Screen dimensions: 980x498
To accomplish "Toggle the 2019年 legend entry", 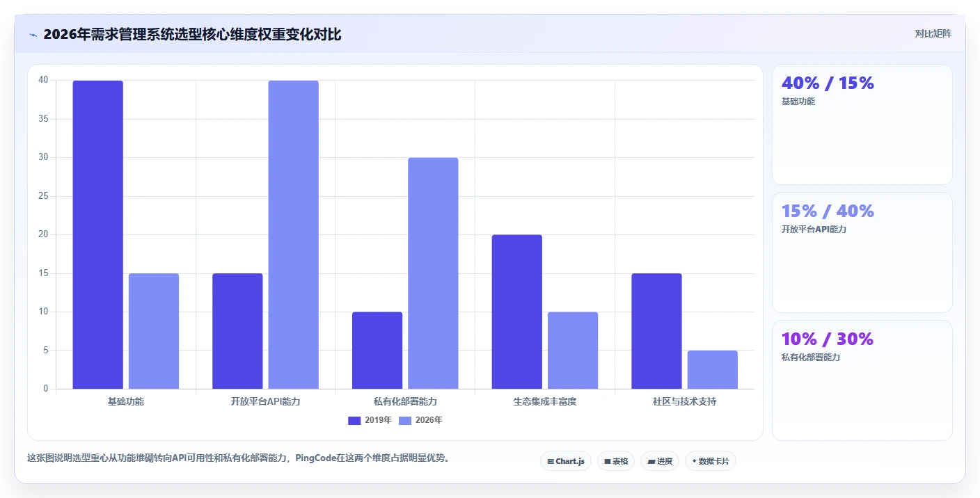I will click(370, 420).
